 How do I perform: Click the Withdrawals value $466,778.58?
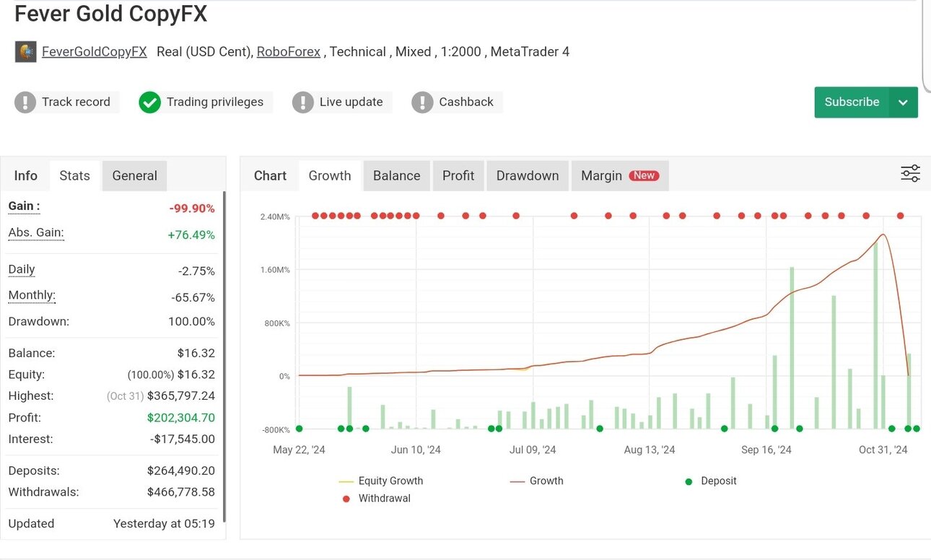click(x=181, y=492)
